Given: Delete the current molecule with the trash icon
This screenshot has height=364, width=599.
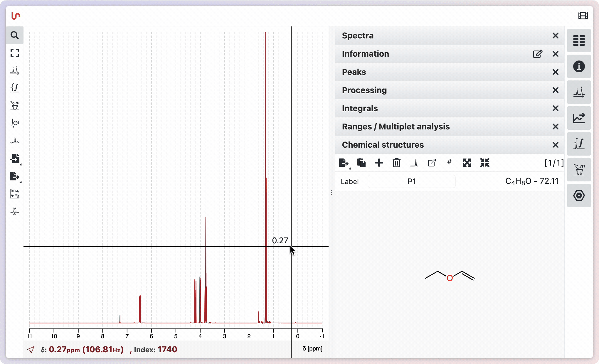Looking at the screenshot, I should pos(396,163).
